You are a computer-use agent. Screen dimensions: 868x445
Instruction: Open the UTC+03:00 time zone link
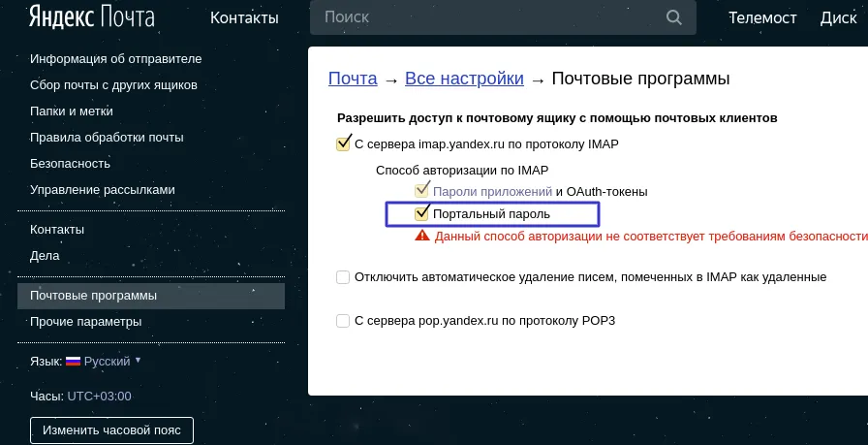[99, 397]
